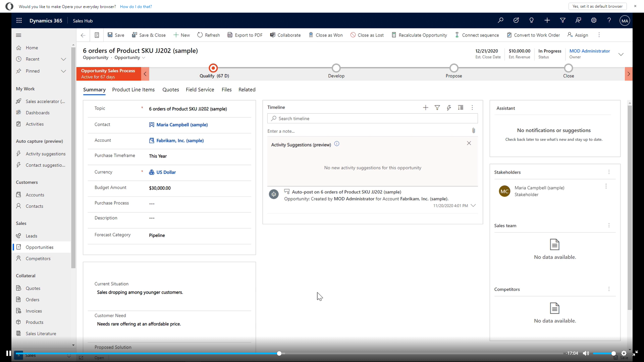Screen dimensions: 644x362
Task: Click the quick create plus icon
Action: (547, 20)
